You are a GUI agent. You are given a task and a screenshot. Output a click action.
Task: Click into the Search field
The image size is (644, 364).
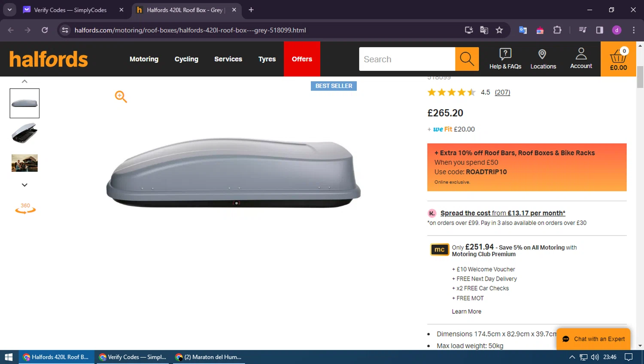(407, 59)
